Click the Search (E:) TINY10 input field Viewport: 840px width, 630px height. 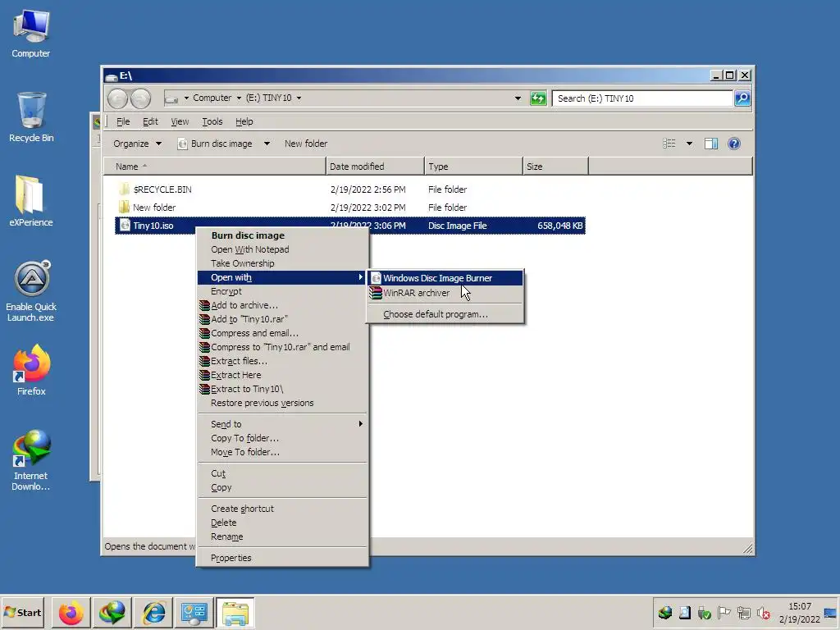tap(642, 98)
